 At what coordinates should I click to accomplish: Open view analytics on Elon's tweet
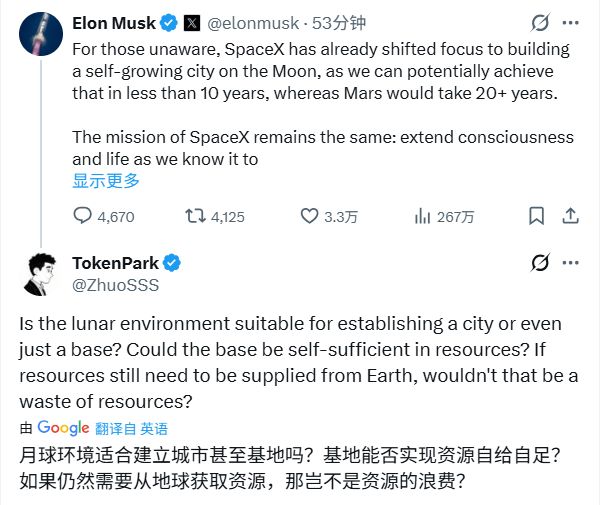click(x=423, y=216)
